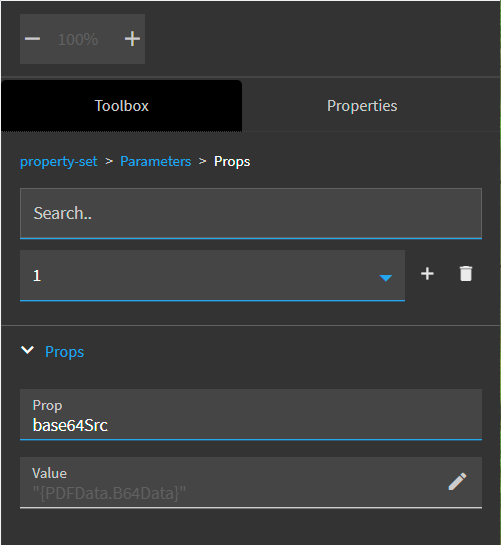This screenshot has width=501, height=545.
Task: Collapse the Props section chevron
Action: pos(27,350)
